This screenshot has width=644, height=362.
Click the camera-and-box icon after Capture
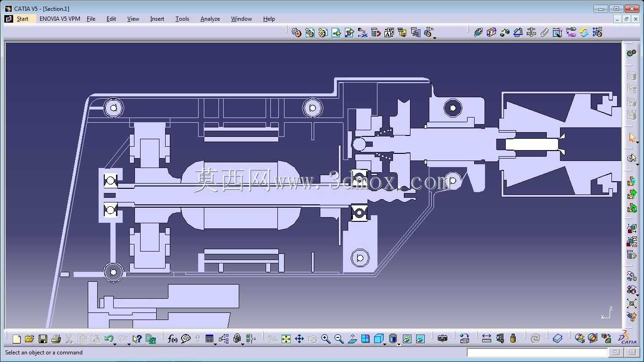click(464, 339)
